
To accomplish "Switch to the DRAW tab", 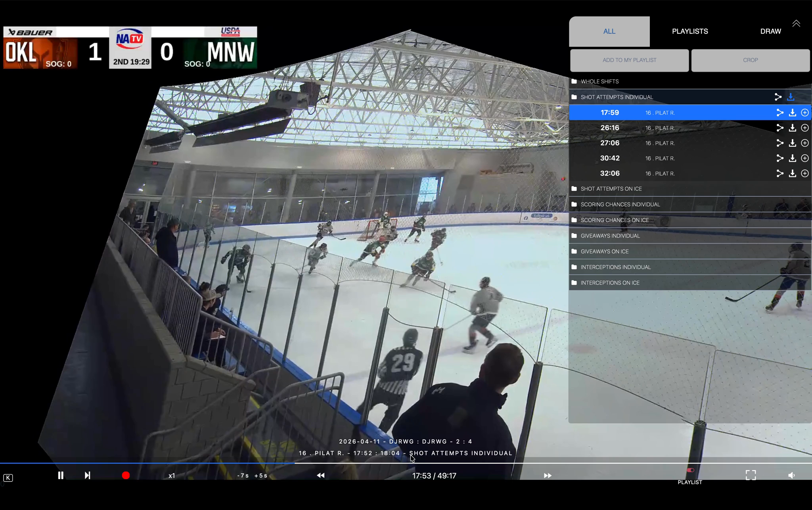I will click(x=770, y=31).
